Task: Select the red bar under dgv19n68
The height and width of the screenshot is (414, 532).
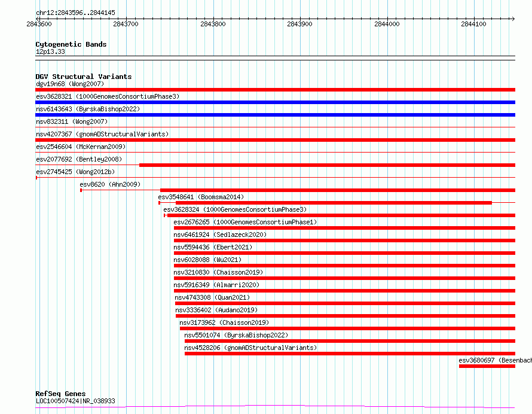Action: pyautogui.click(x=275, y=90)
